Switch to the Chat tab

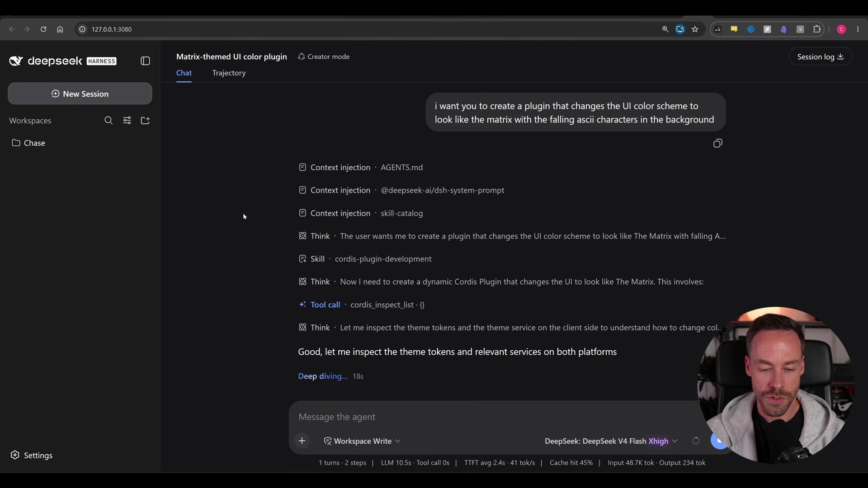(x=184, y=73)
